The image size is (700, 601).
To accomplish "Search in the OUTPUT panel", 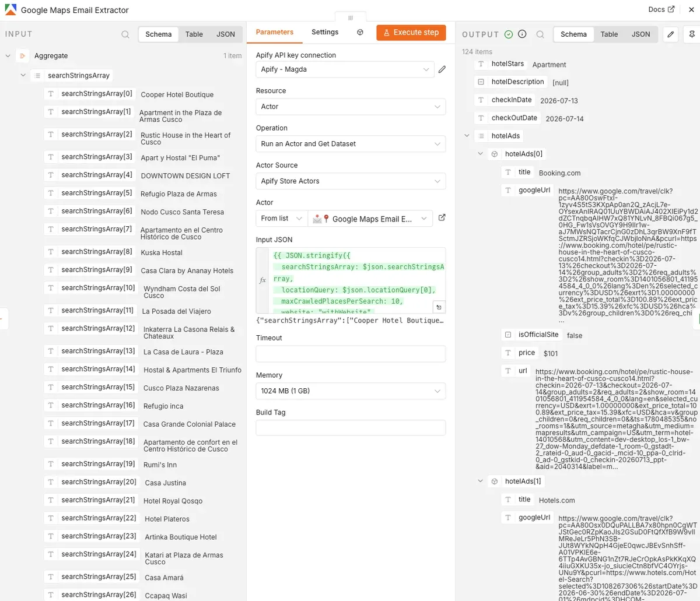I will click(540, 34).
